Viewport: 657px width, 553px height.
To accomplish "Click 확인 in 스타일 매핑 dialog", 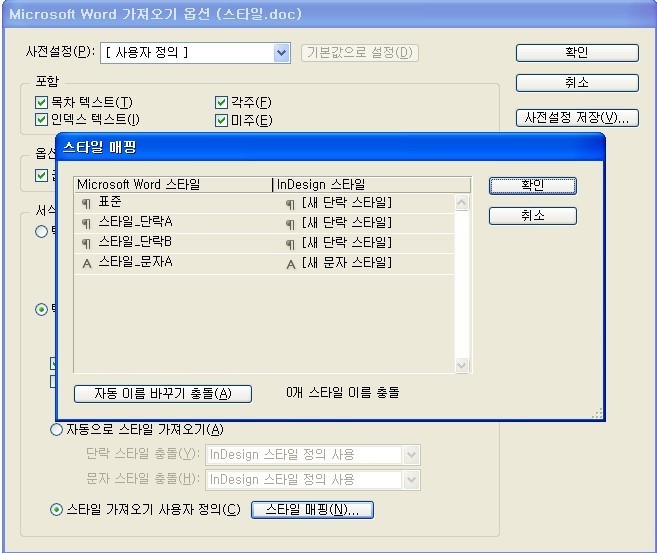I will [533, 186].
